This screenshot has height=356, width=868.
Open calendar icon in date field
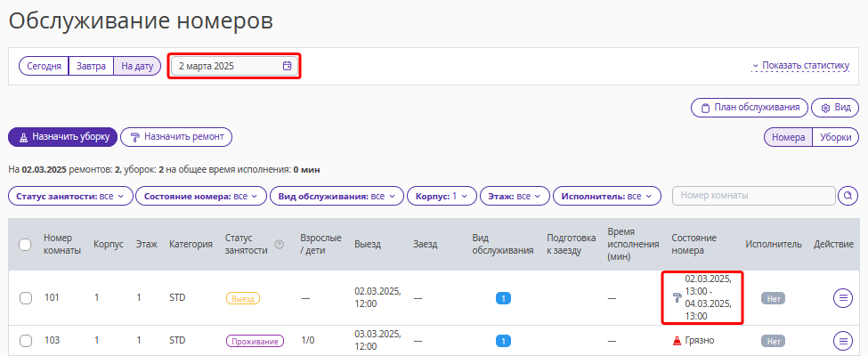click(x=287, y=66)
